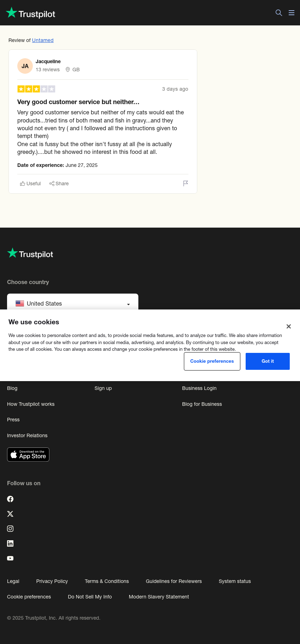Open Trustpilot's X (Twitter) icon
The height and width of the screenshot is (644, 300).
pos(10,514)
